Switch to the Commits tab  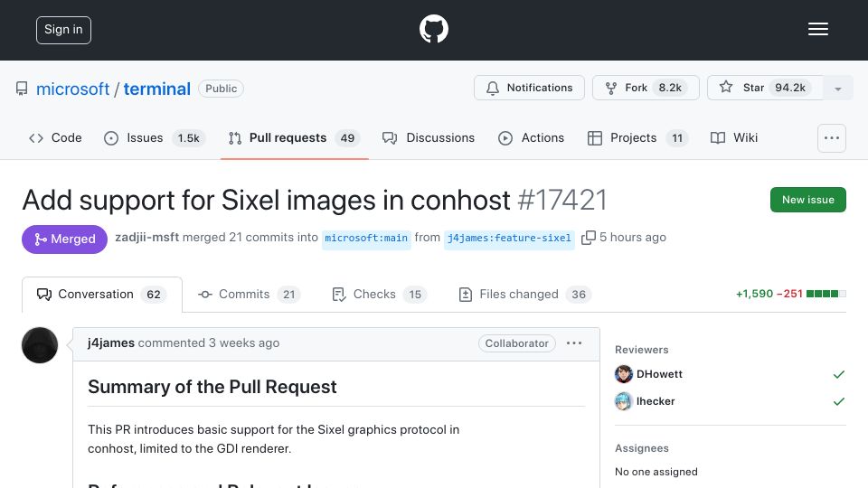coord(250,295)
